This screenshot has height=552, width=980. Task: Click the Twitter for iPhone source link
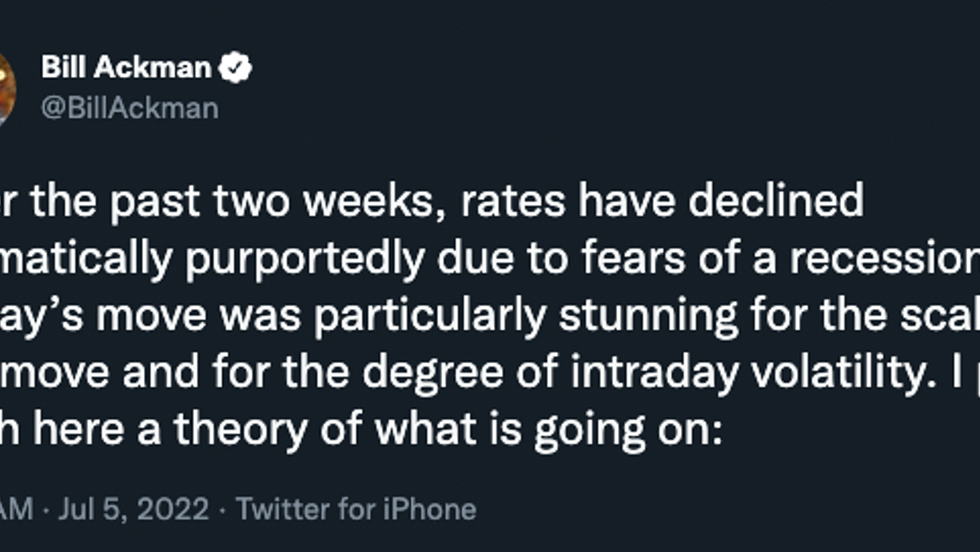tap(356, 509)
